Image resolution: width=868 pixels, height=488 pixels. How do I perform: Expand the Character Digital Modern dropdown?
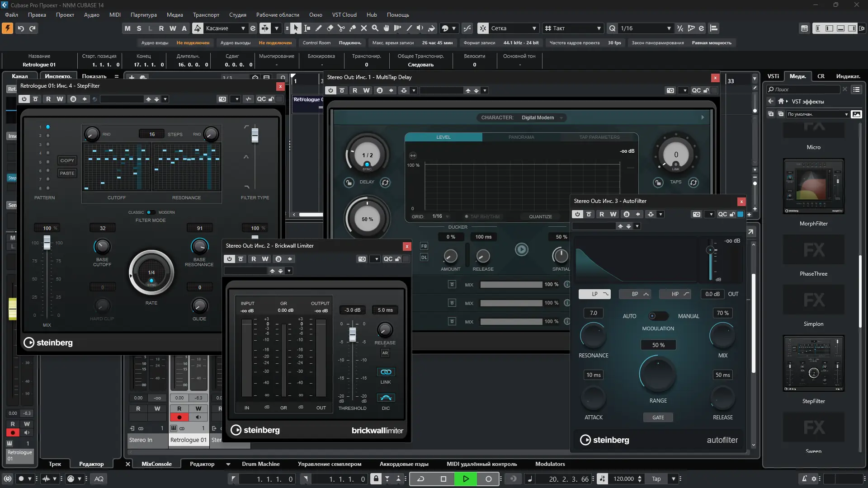pos(561,117)
